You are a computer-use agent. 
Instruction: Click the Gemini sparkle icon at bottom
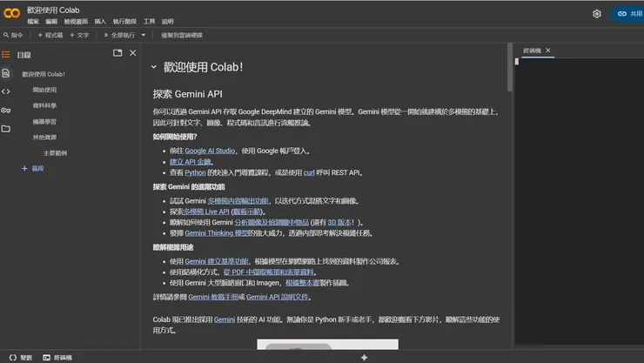[x=364, y=357]
